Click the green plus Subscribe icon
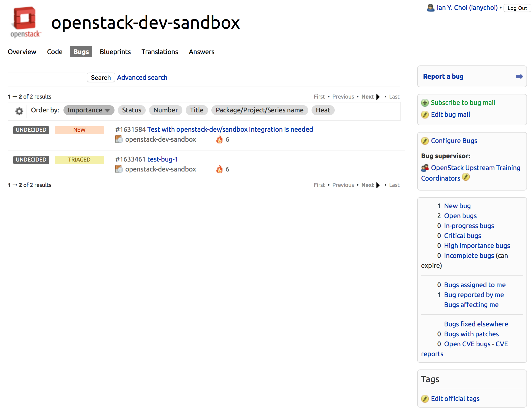532x412 pixels. tap(425, 103)
